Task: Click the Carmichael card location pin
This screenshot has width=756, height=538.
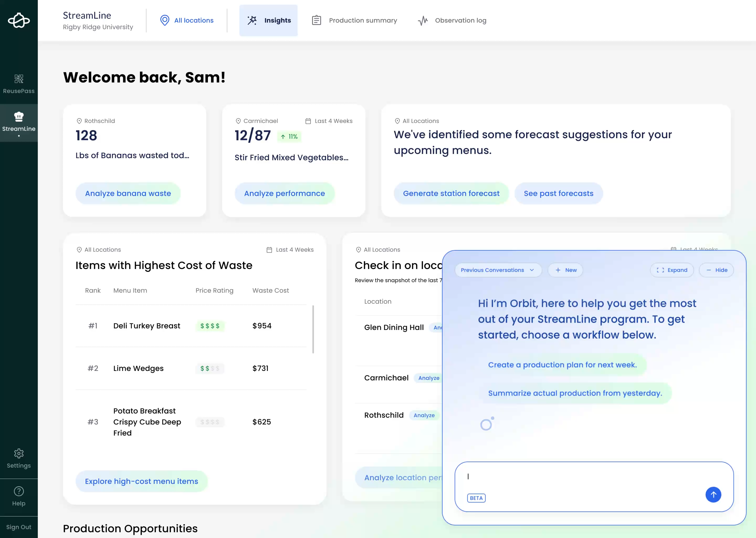Action: (x=238, y=121)
